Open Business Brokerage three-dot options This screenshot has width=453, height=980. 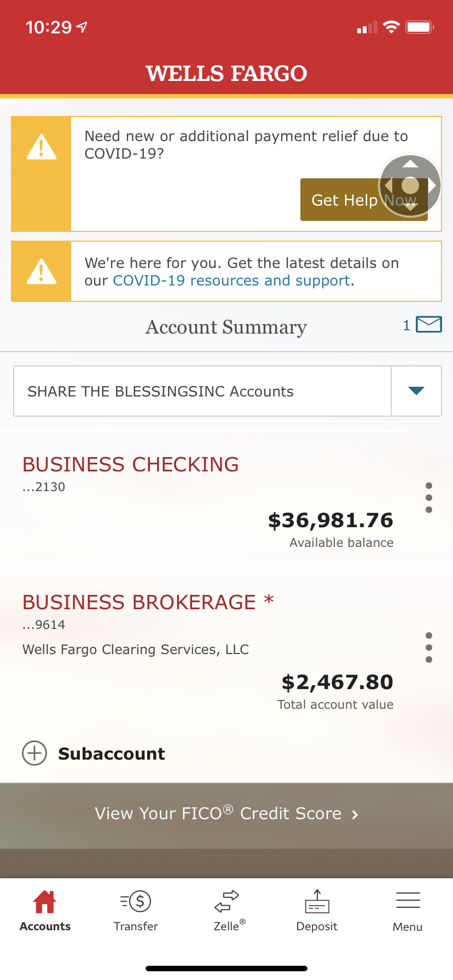tap(429, 647)
